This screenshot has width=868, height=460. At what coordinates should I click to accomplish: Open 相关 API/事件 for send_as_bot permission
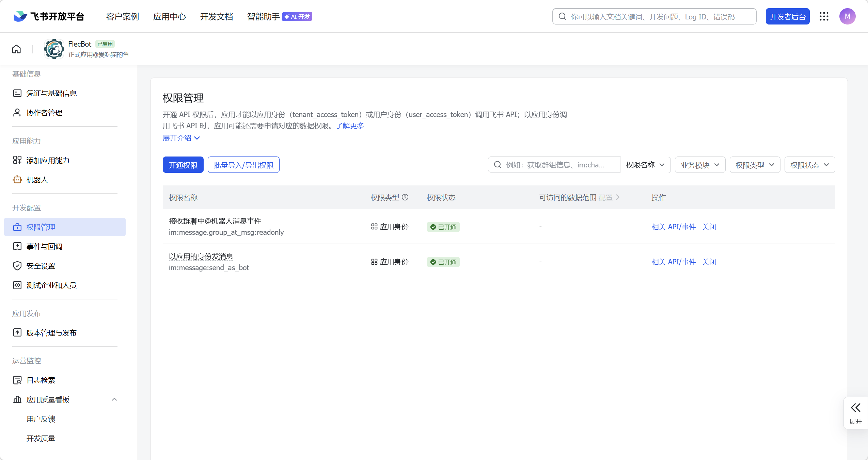coord(674,262)
